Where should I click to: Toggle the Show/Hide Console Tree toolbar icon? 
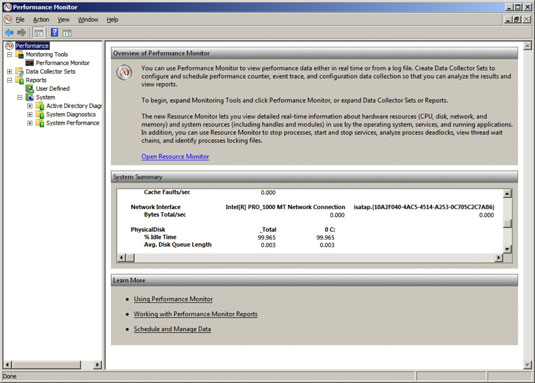39,33
